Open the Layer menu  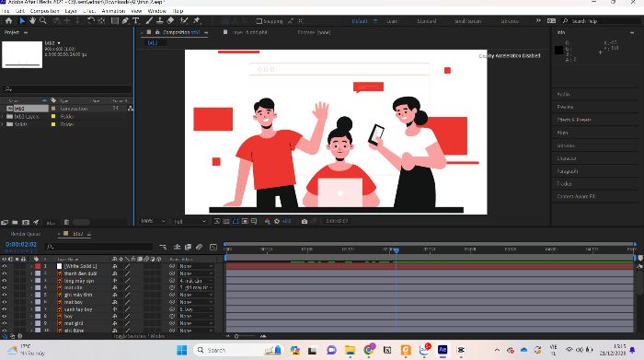click(x=71, y=11)
